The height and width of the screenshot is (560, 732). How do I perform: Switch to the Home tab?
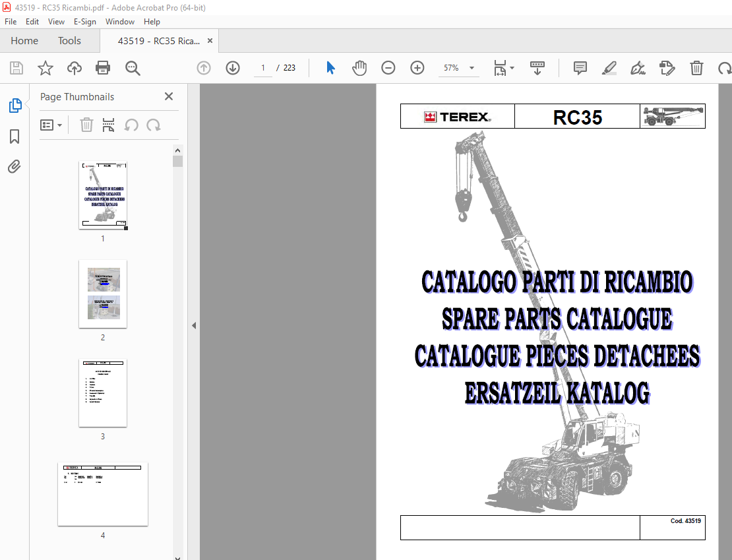tap(24, 41)
